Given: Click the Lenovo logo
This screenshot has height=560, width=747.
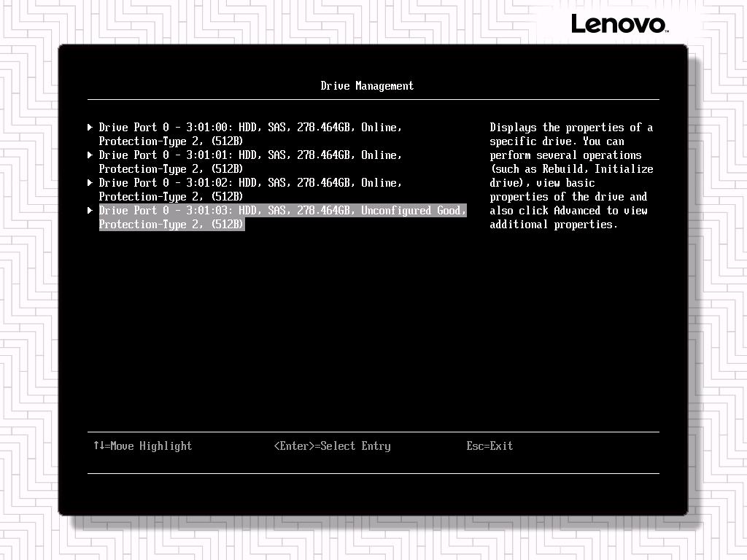Looking at the screenshot, I should pos(619,24).
